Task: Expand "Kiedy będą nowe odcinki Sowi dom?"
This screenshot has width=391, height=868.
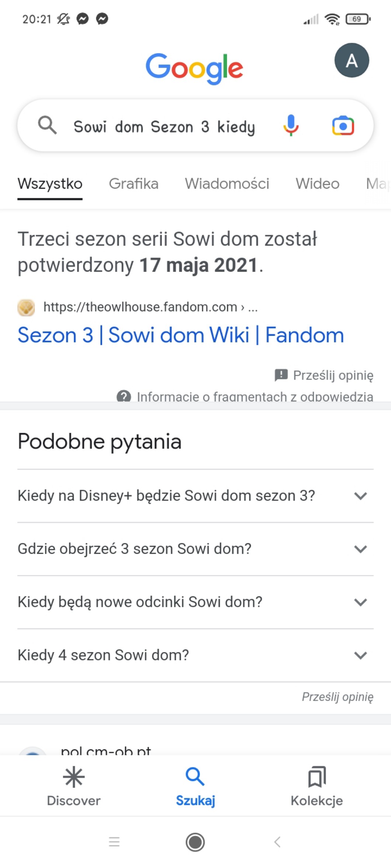Action: 360,602
